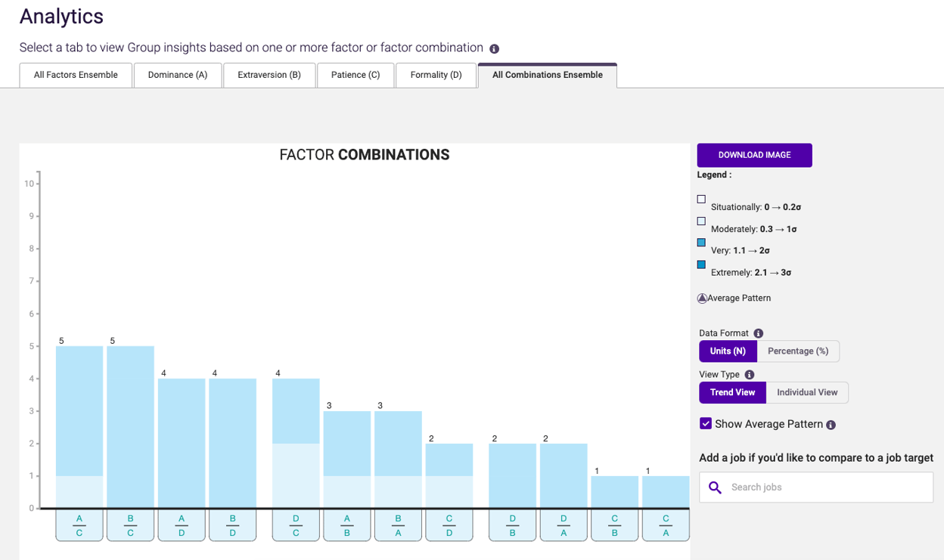Focus the Search jobs input field
Screen dimensions: 944x560
(816, 487)
